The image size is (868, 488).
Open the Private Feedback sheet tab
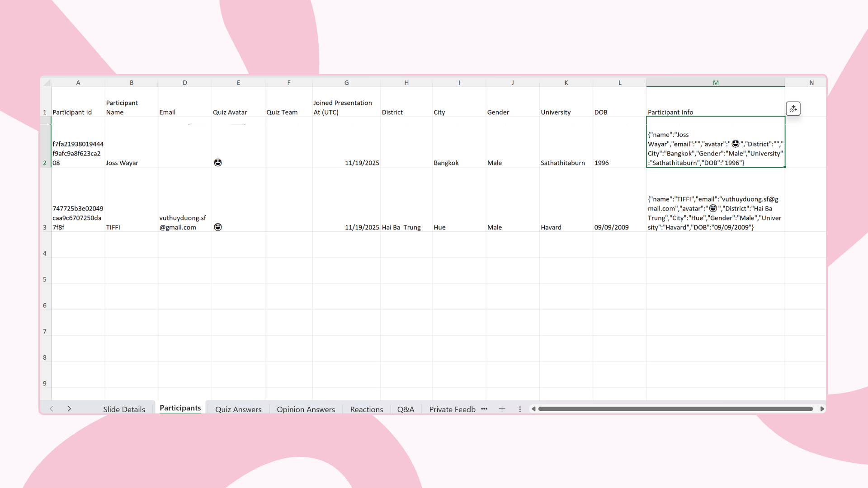(452, 409)
